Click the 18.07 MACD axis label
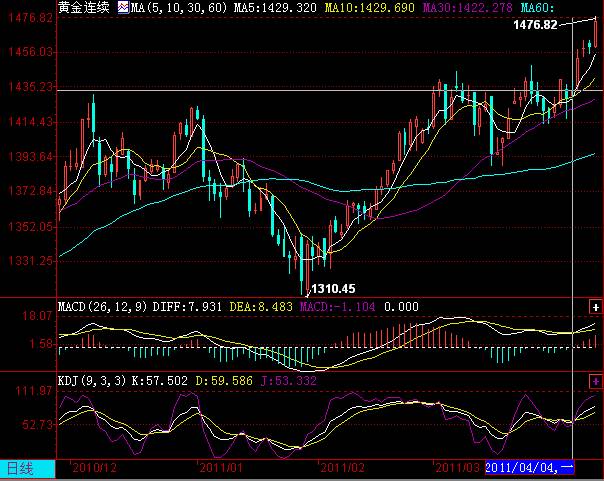 [x=37, y=317]
